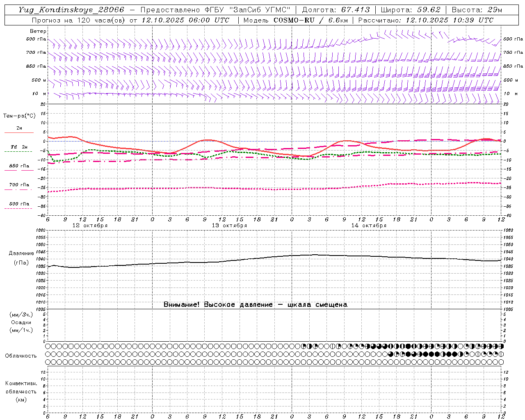The image size is (525, 420).
Task: Click the Облачность row label
Action: pos(21,356)
